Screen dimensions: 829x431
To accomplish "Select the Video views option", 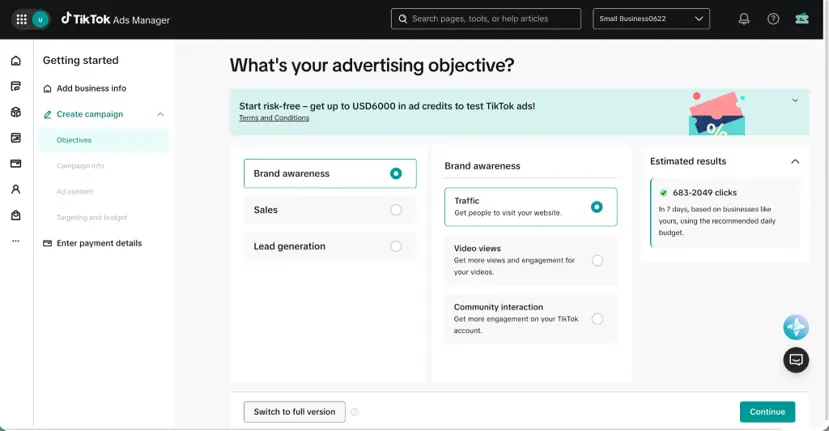I will click(x=531, y=260).
